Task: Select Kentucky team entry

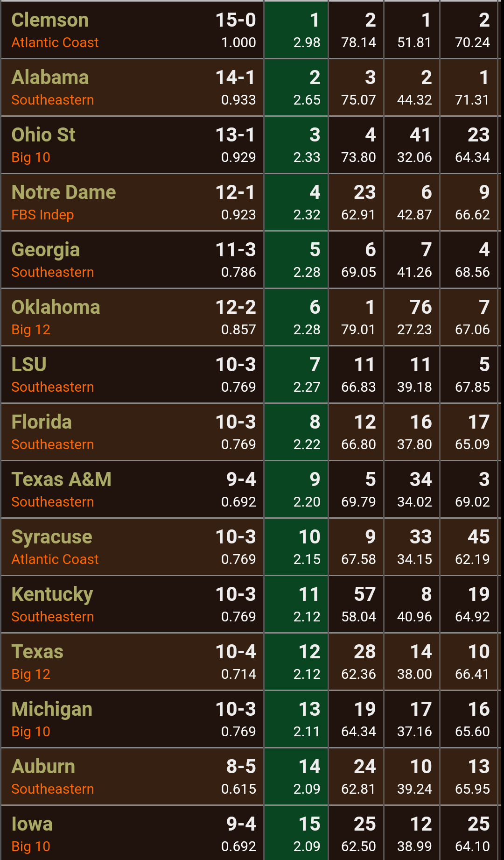Action: pyautogui.click(x=251, y=604)
